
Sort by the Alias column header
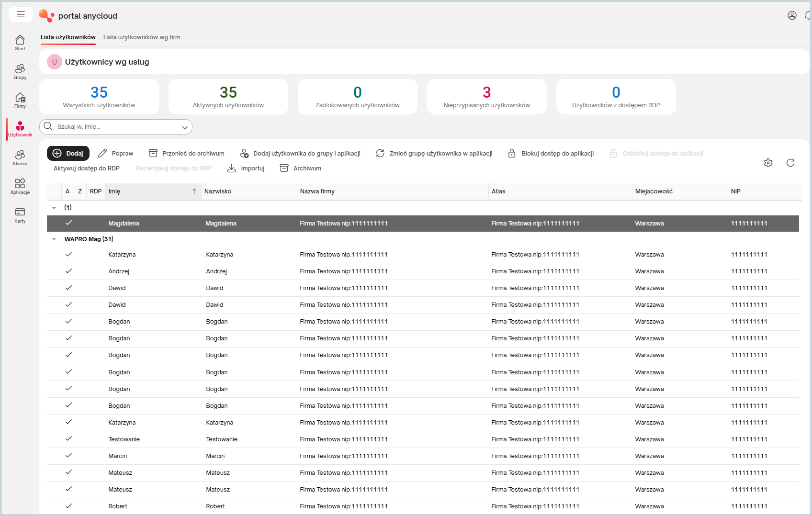coord(560,191)
